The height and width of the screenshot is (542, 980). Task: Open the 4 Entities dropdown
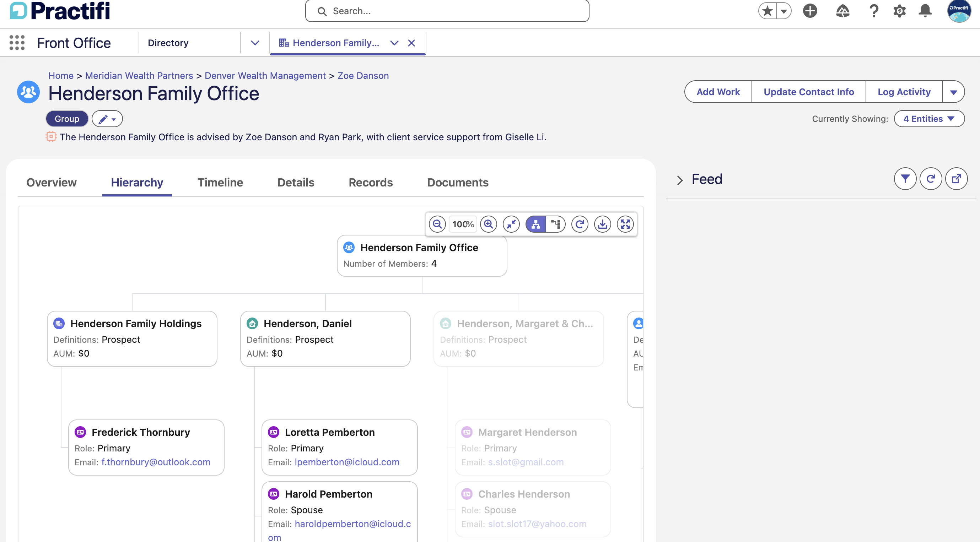[929, 119]
